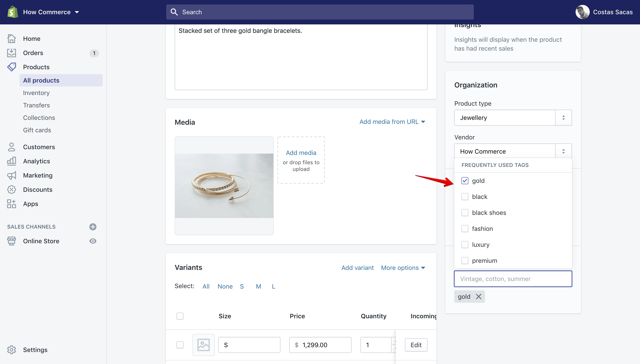640x364 pixels.
Task: Open Products in the sidebar
Action: coord(36,67)
